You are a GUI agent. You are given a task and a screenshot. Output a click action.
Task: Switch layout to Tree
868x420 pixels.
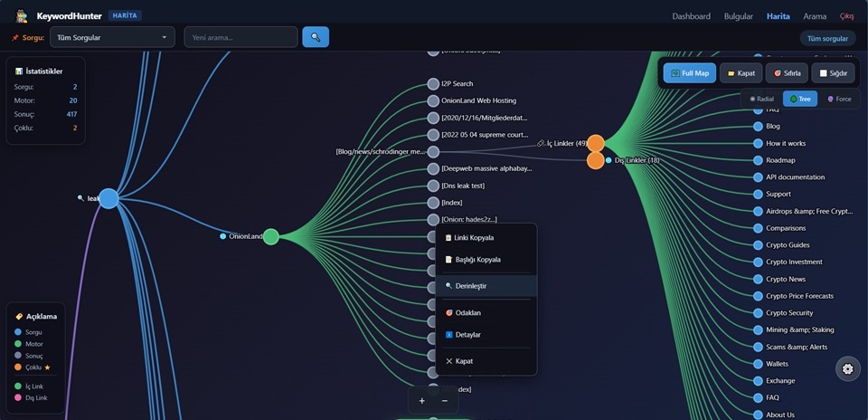point(800,100)
